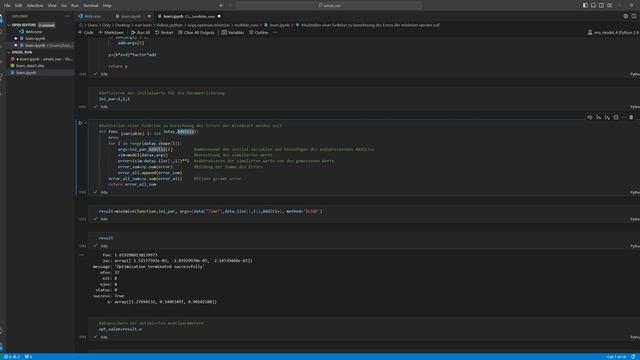This screenshot has width=640, height=360.
Task: Switch to the active loam.ipynb tab
Action: click(189, 16)
